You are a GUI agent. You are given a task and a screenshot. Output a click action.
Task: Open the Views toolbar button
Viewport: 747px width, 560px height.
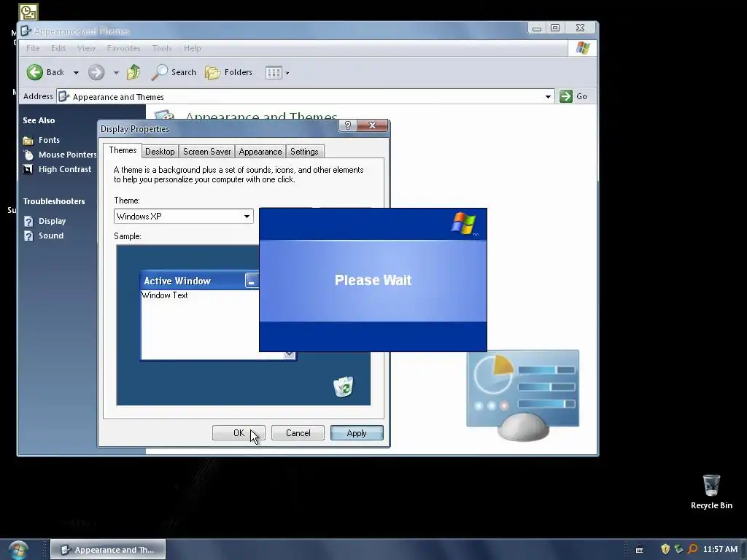(x=274, y=73)
